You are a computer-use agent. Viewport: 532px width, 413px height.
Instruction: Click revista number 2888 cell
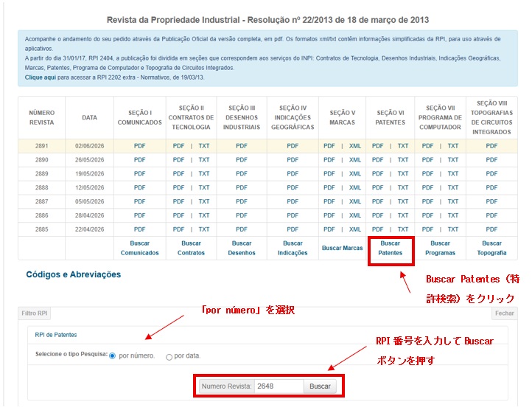tap(42, 188)
